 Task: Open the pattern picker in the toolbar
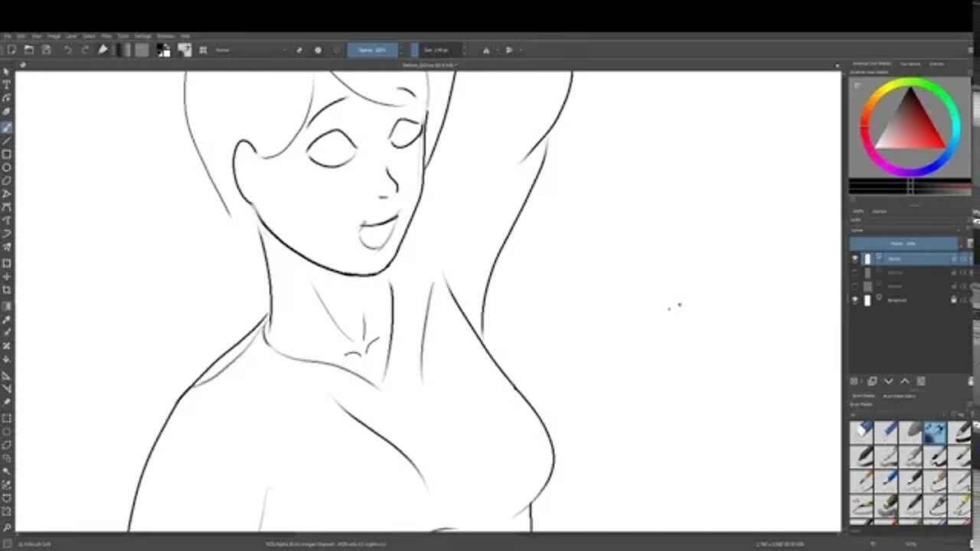tap(142, 50)
